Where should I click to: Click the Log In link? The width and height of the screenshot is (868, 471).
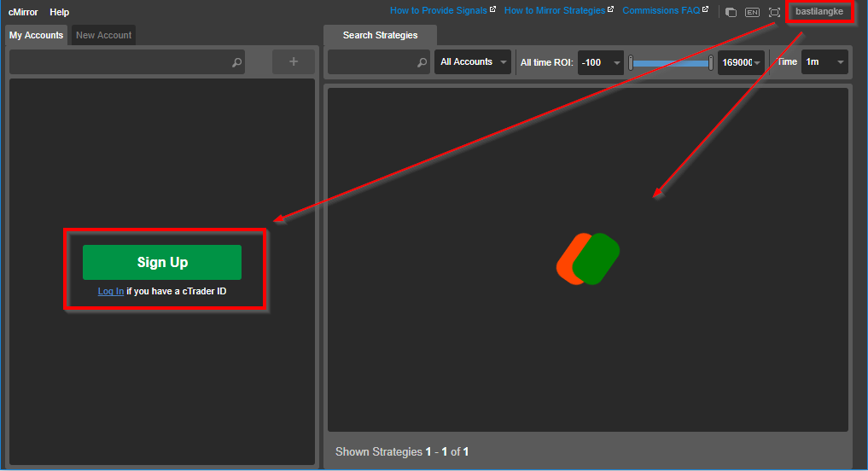[x=111, y=291]
